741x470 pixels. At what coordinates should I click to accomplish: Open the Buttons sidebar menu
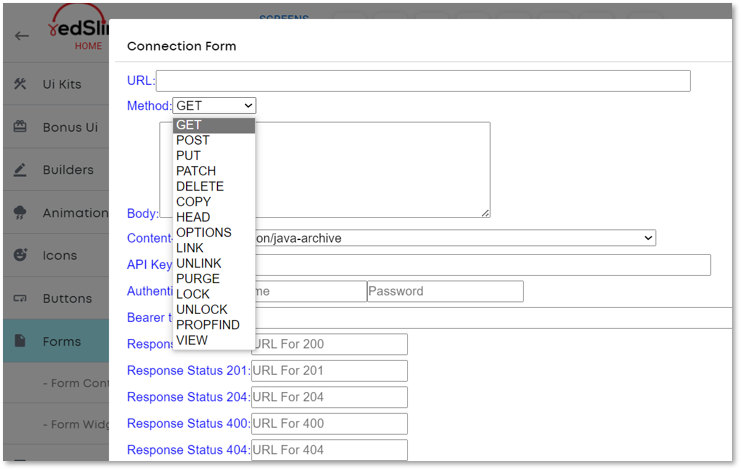[x=56, y=299]
